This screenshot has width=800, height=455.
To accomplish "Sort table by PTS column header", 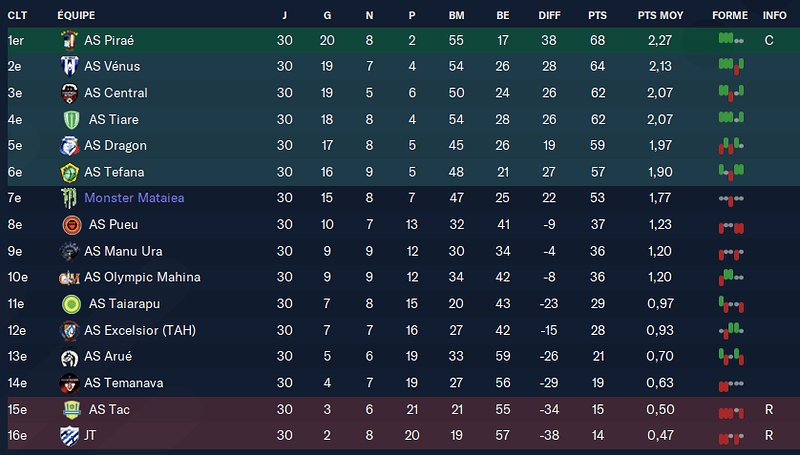I will [x=597, y=15].
